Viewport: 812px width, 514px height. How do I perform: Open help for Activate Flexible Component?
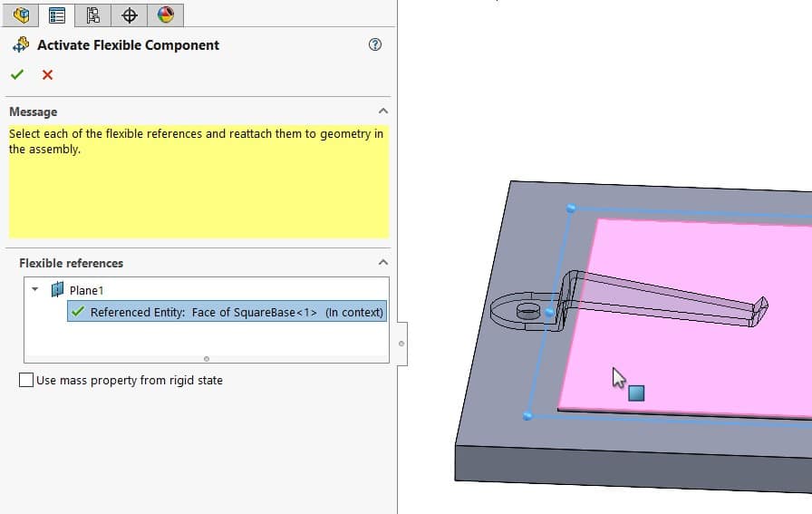pos(375,44)
